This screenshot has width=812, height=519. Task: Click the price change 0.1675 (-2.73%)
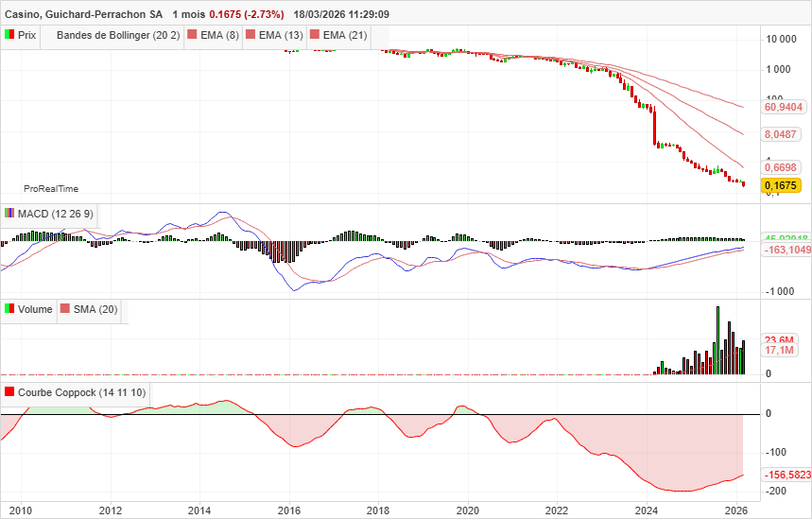[247, 14]
